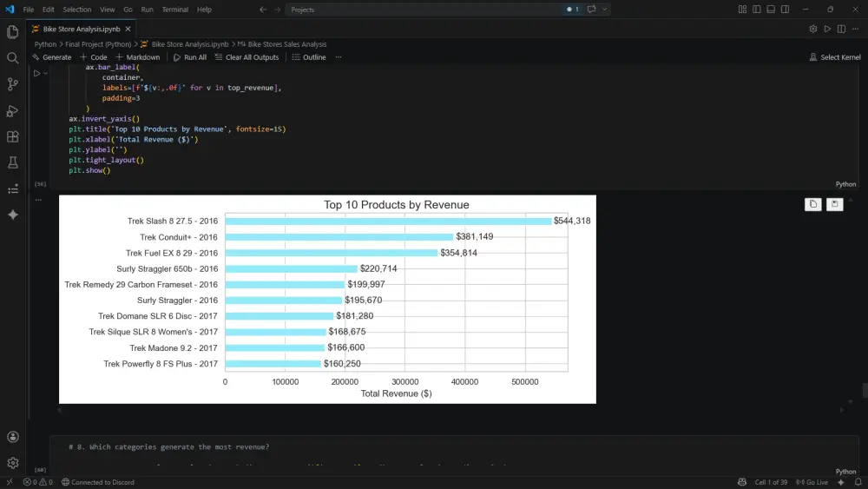Run the current code cell

point(36,73)
